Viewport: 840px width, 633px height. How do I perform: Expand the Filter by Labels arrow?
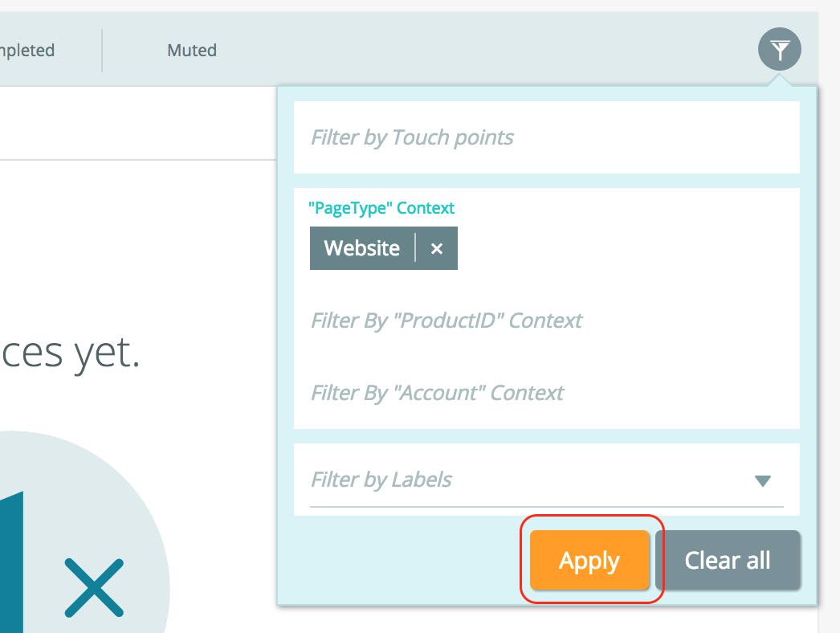pyautogui.click(x=762, y=480)
